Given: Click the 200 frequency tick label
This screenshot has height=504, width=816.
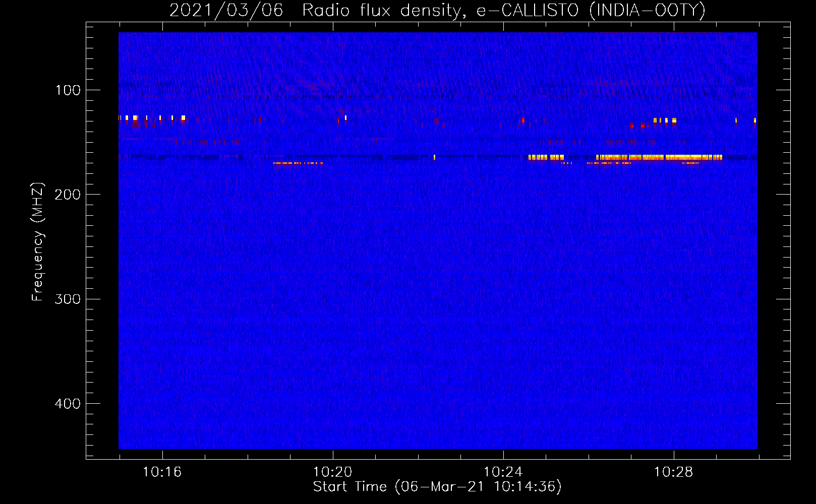Looking at the screenshot, I should (68, 195).
